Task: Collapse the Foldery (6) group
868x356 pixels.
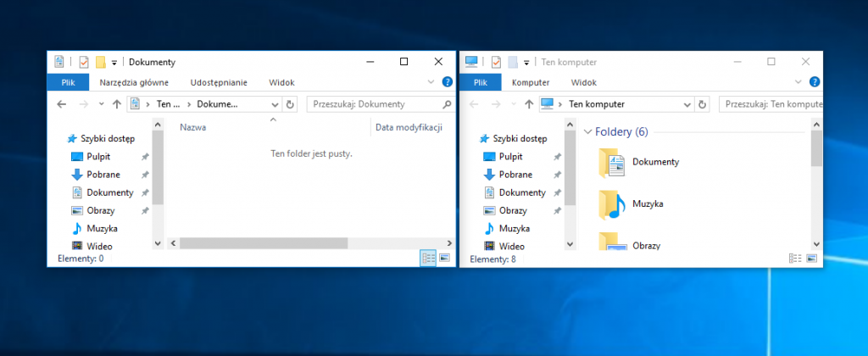Action: pyautogui.click(x=590, y=132)
